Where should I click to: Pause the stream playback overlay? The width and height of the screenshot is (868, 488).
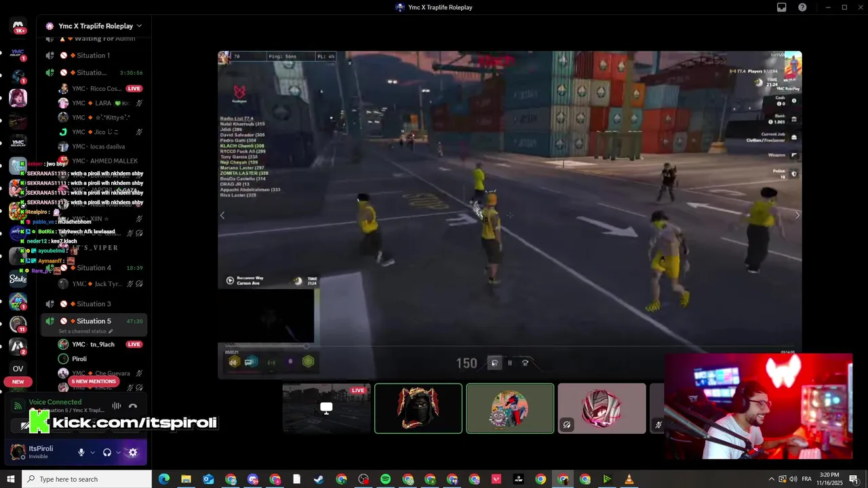tap(510, 363)
